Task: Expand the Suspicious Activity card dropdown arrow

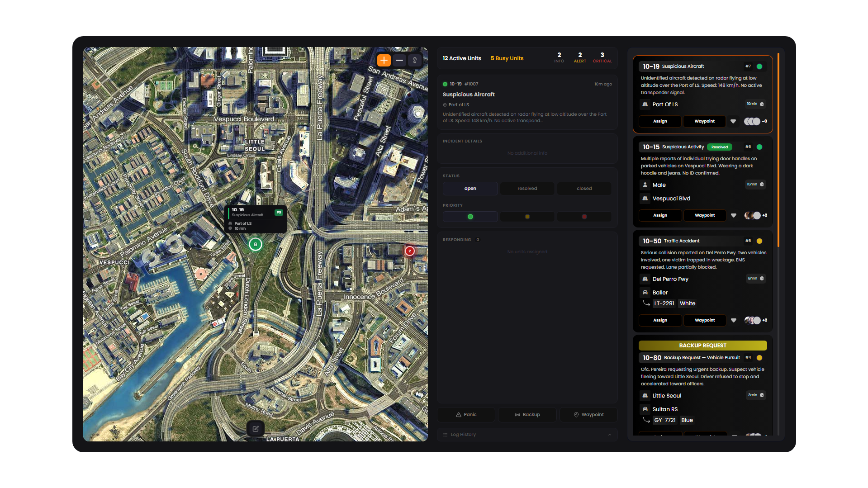Action: (733, 215)
